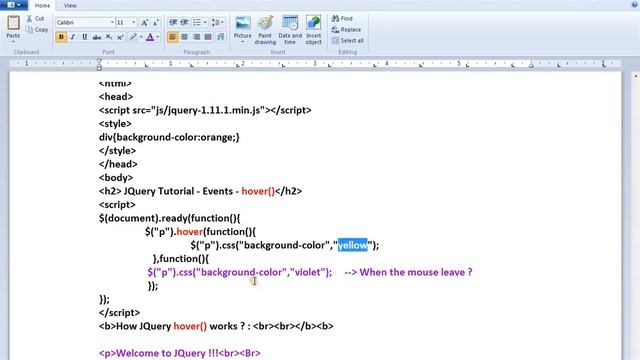Start a bulleted list

[x=197, y=22]
